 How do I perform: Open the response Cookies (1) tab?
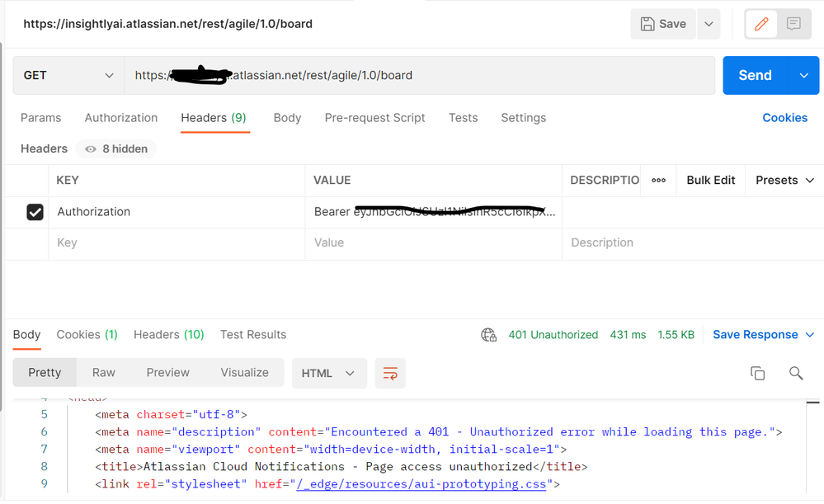click(x=87, y=335)
